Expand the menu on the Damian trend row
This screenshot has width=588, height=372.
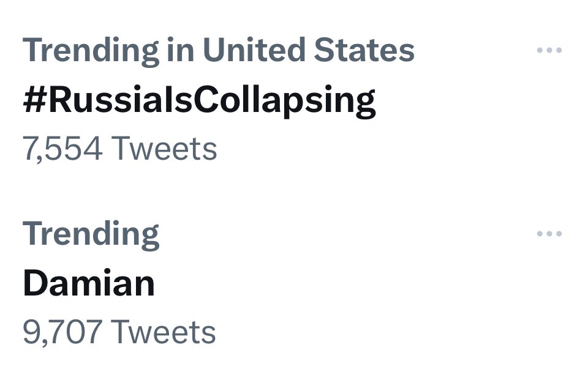click(x=549, y=233)
